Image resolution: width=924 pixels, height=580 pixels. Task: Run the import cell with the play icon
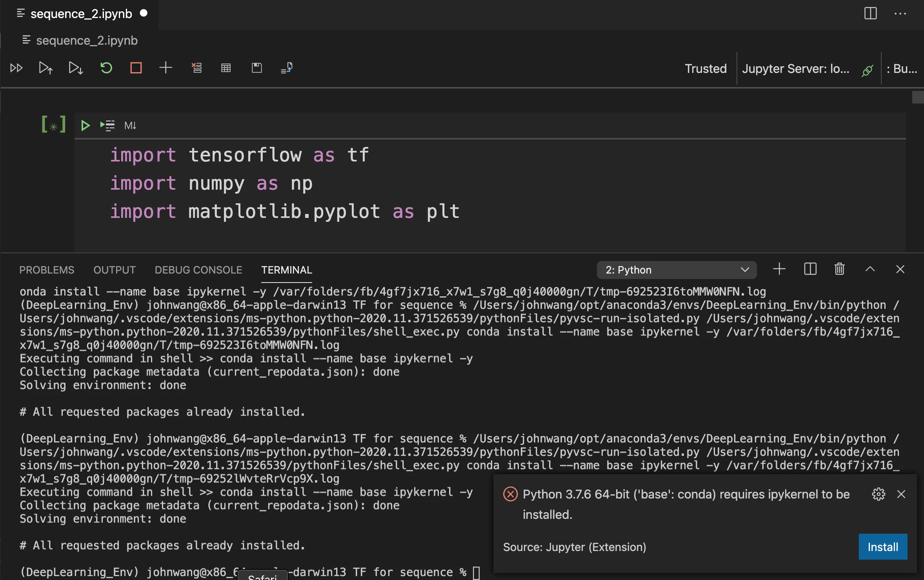(x=85, y=125)
